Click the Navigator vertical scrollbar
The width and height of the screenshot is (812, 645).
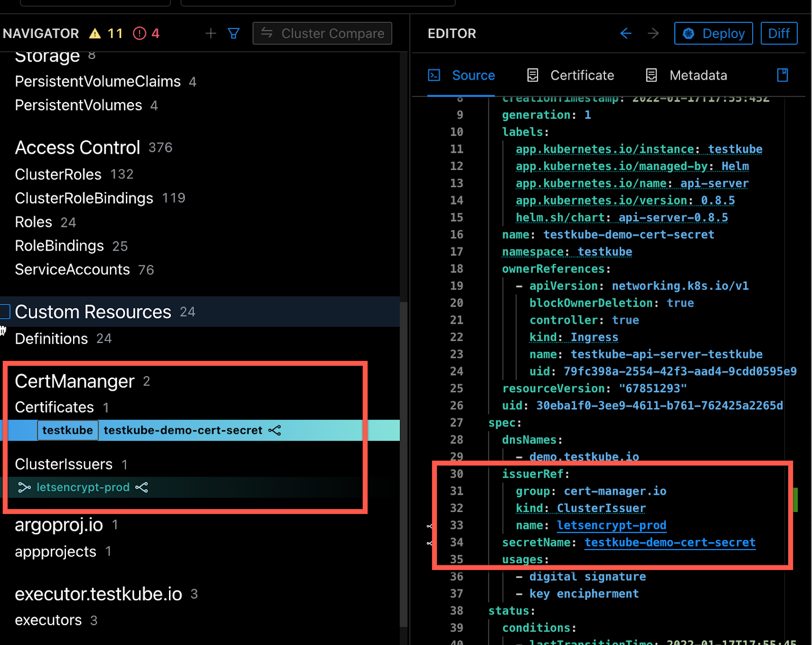403,464
